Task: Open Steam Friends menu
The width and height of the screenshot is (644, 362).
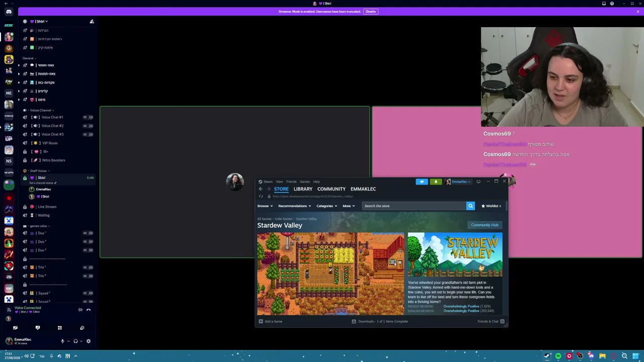Action: pyautogui.click(x=291, y=182)
